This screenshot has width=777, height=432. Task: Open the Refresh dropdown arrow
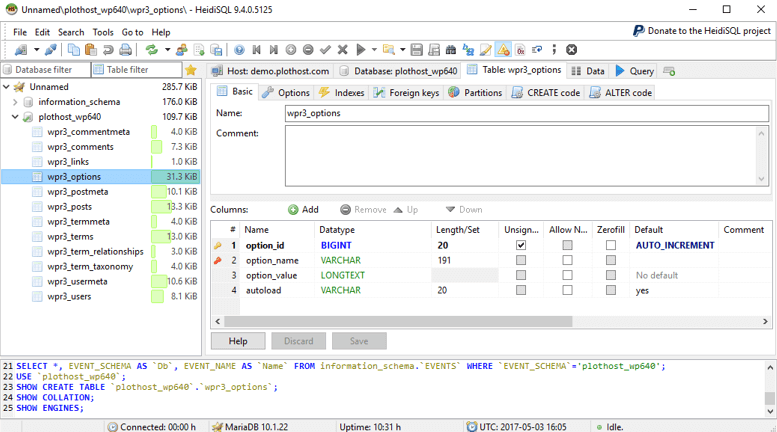point(167,50)
